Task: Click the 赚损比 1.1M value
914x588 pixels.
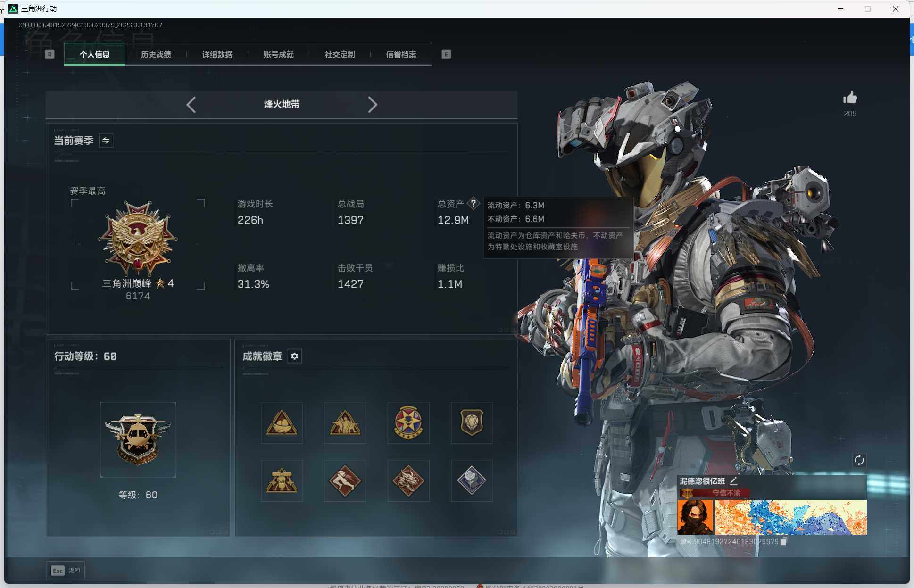Action: (x=450, y=284)
